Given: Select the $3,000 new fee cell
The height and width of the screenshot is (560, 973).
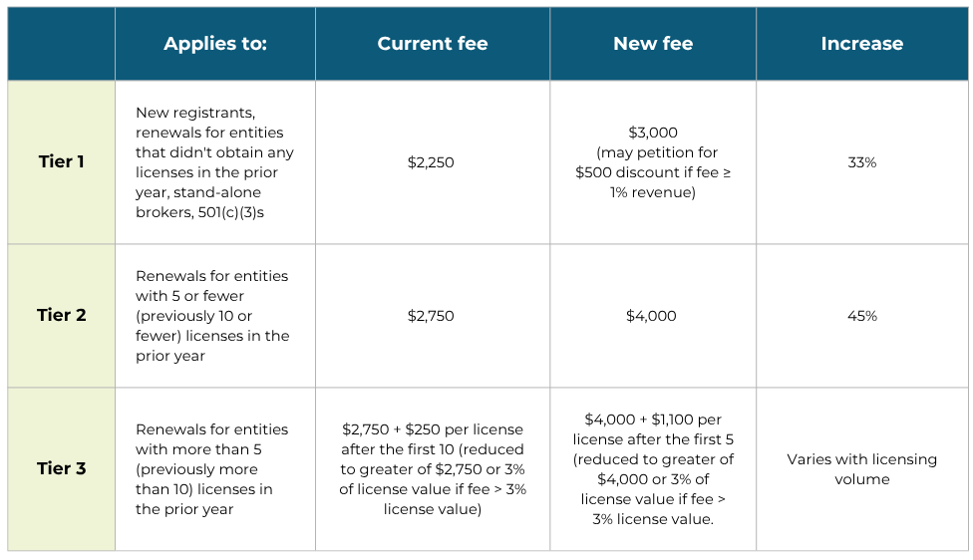Looking at the screenshot, I should (x=652, y=161).
